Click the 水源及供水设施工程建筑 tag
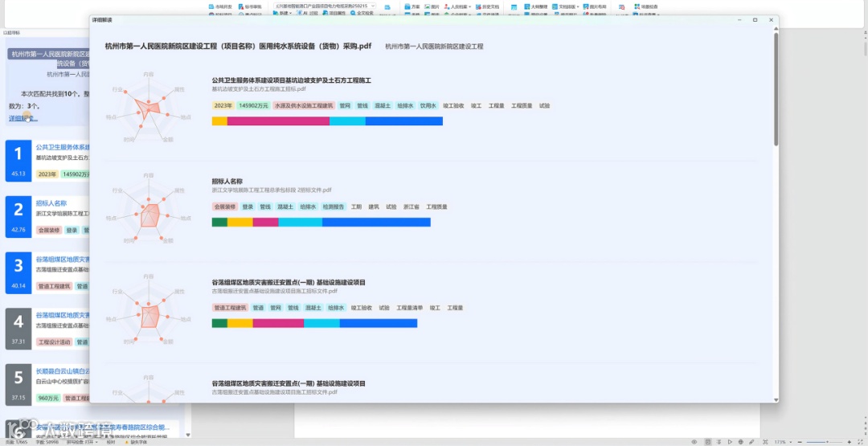This screenshot has width=868, height=446. (x=304, y=105)
